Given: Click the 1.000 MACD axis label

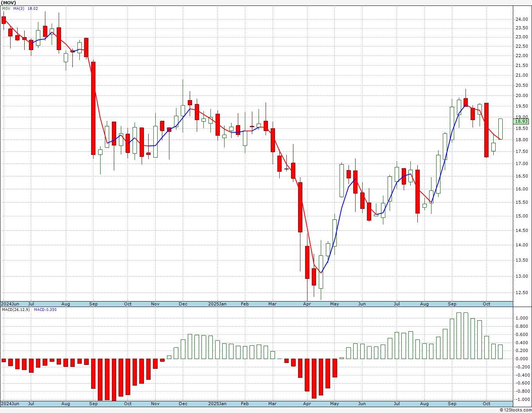Looking at the screenshot, I should (522, 318).
